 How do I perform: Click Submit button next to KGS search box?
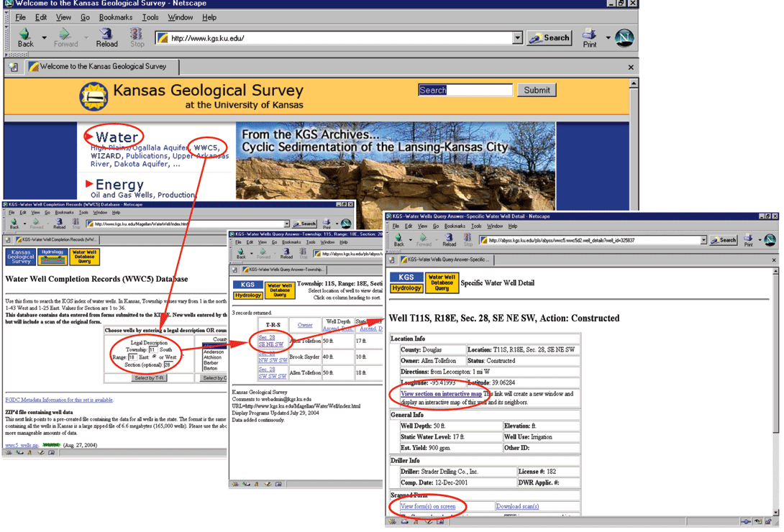(537, 91)
